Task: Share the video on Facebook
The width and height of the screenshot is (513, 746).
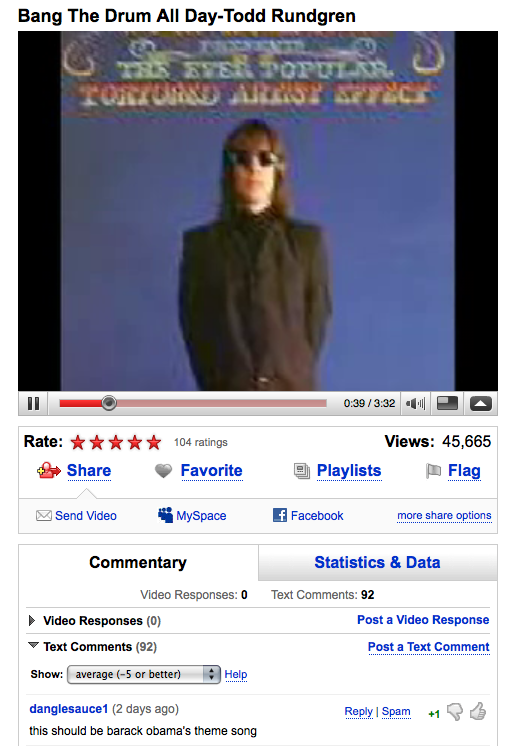Action: [x=308, y=515]
